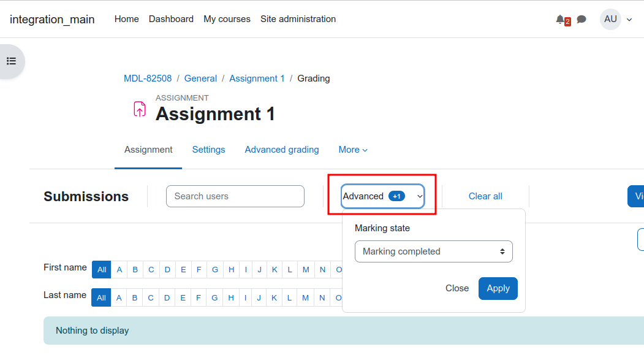644x360 pixels.
Task: Click the 'Marking state' label
Action: [x=382, y=228]
